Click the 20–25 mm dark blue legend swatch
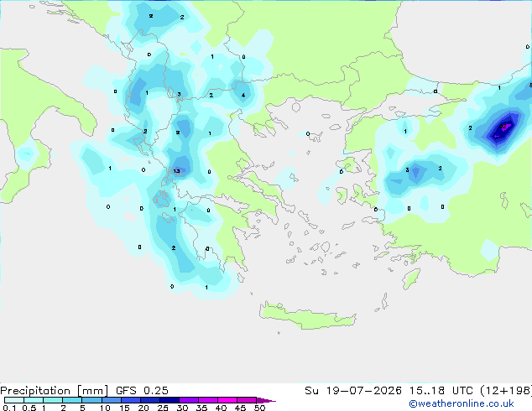The height and width of the screenshot is (411, 532). click(x=150, y=400)
